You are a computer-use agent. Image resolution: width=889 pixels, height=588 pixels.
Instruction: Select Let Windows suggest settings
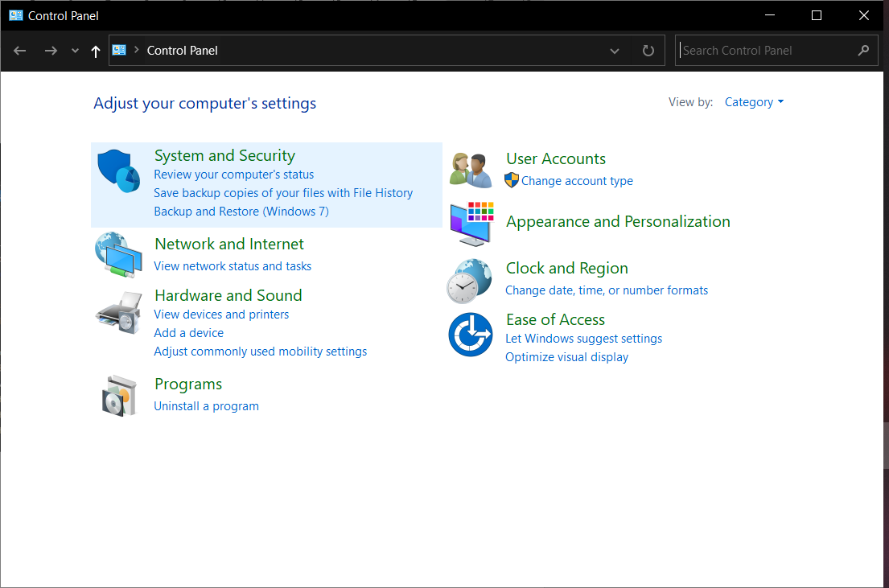[x=583, y=339]
